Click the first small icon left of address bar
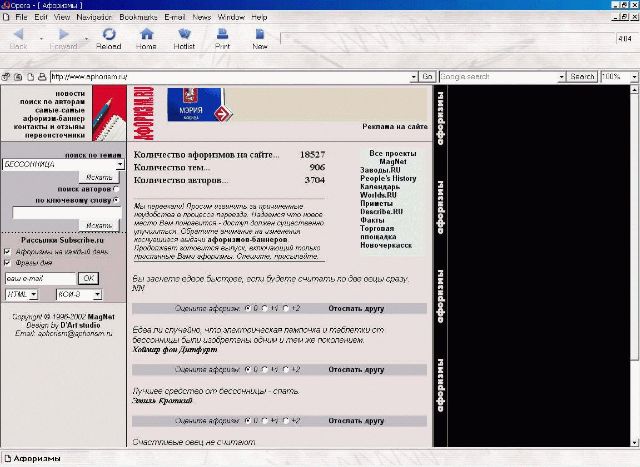The height and width of the screenshot is (467, 640). (5, 77)
